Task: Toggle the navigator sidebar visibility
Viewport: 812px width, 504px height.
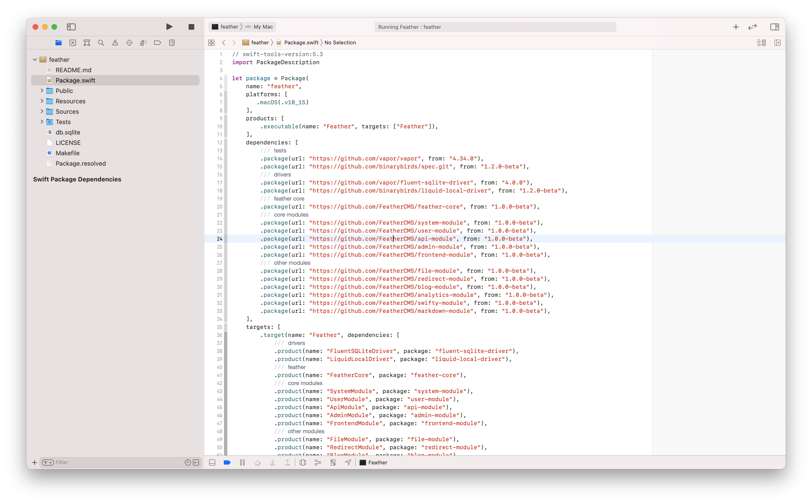Action: tap(71, 27)
